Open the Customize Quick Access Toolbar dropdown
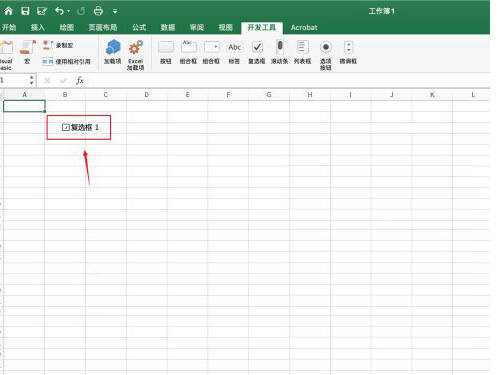The image size is (500, 375). tap(115, 12)
